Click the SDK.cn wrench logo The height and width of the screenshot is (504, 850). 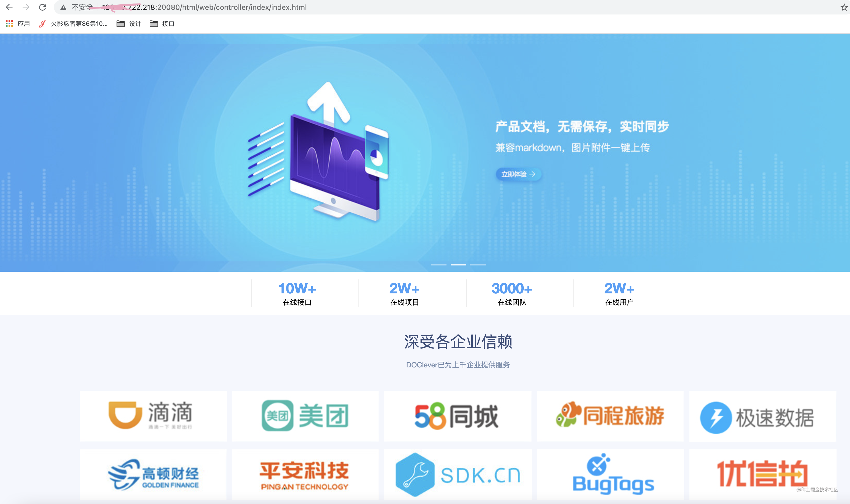click(x=415, y=475)
